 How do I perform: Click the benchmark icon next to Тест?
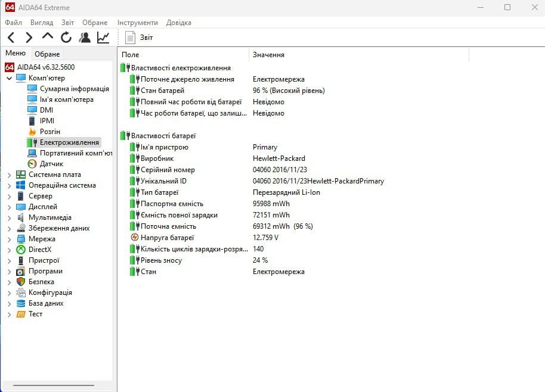(x=21, y=314)
